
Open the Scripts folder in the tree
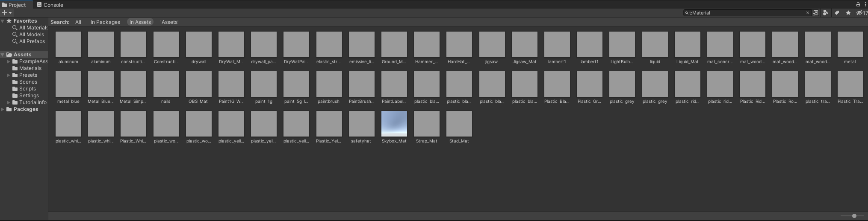pyautogui.click(x=24, y=89)
